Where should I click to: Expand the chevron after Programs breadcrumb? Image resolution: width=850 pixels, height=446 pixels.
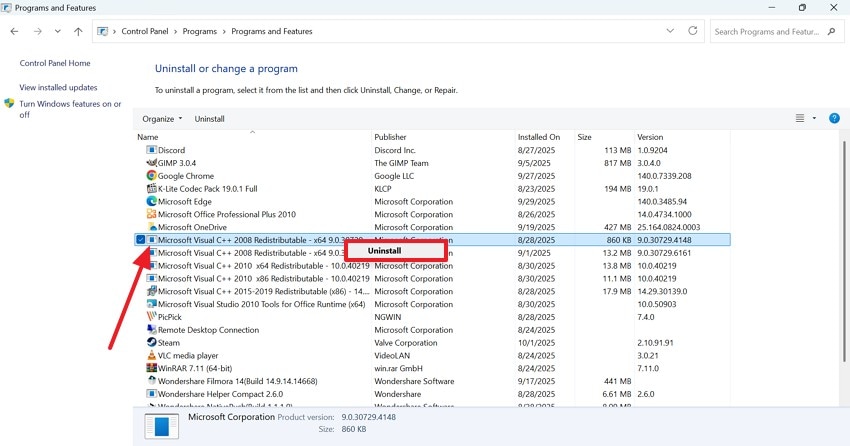pyautogui.click(x=224, y=31)
